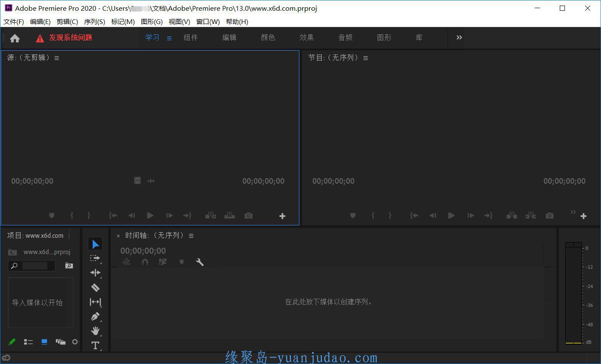
Task: Switch to 编辑 workspace tab
Action: pyautogui.click(x=229, y=38)
